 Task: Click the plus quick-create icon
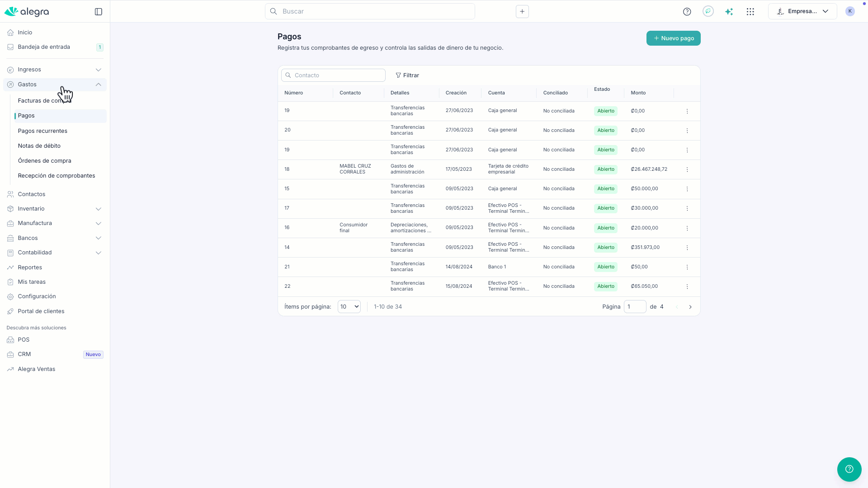pos(522,12)
